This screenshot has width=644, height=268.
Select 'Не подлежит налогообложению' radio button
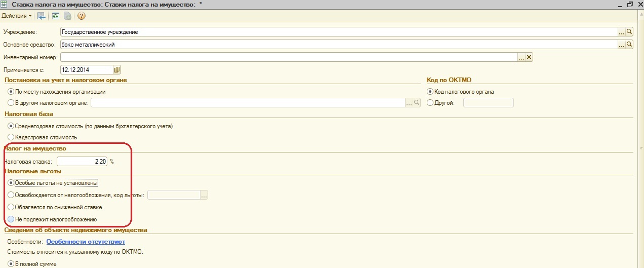[x=11, y=219]
